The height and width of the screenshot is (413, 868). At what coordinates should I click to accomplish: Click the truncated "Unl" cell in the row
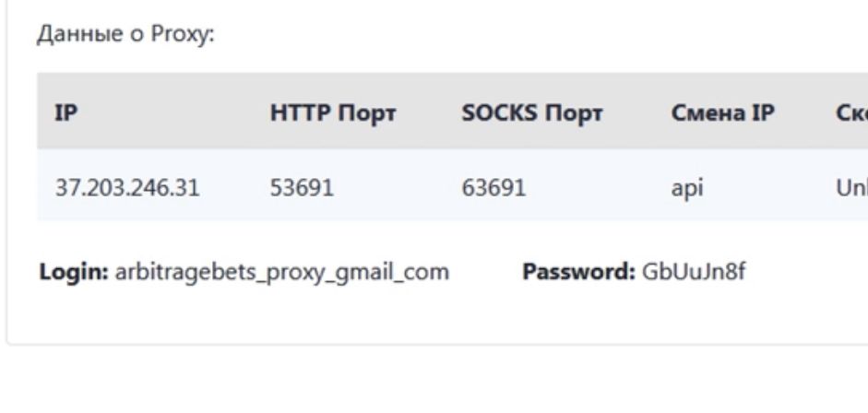(x=852, y=188)
